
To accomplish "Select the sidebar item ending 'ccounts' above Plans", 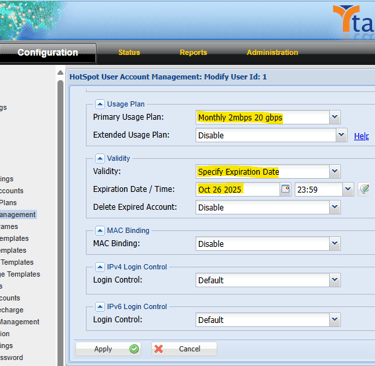I will point(12,191).
